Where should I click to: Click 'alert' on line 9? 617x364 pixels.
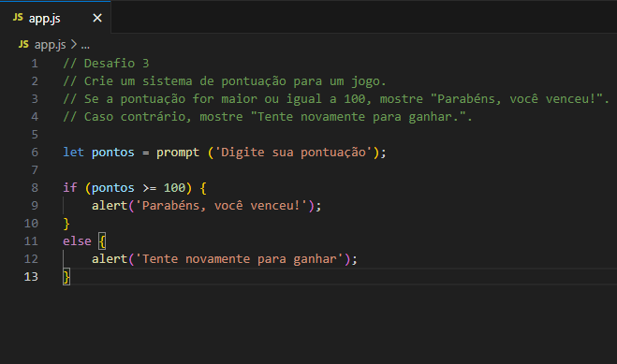pos(110,206)
